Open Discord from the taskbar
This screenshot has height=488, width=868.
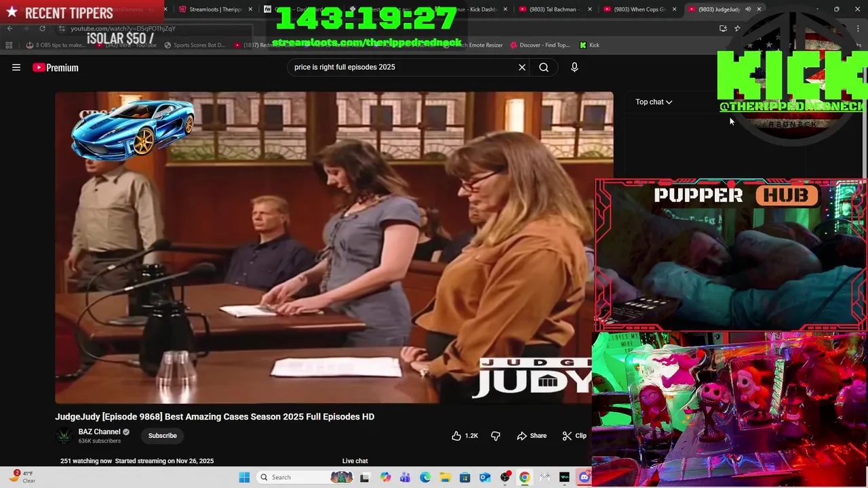point(584,477)
